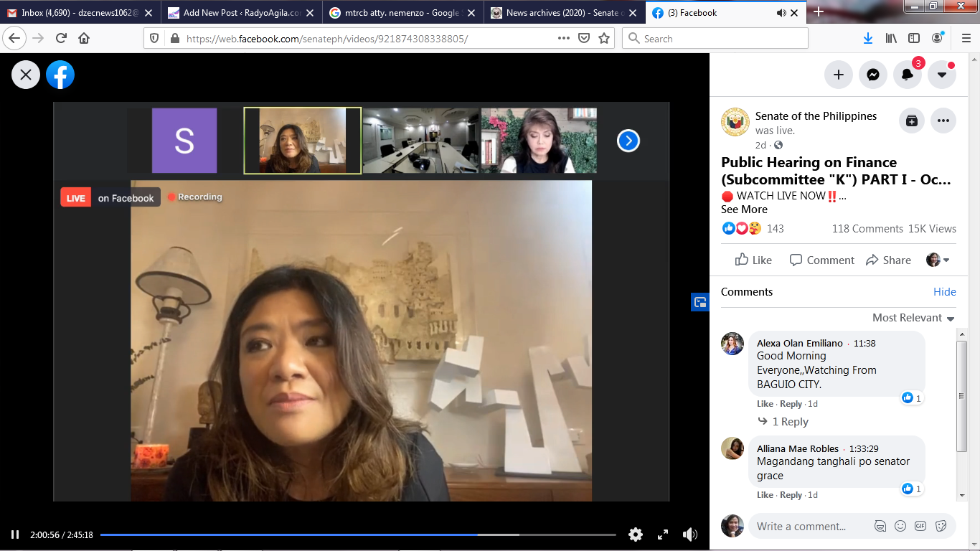This screenshot has height=551, width=980.
Task: Open the account dropdown arrow
Action: click(942, 75)
